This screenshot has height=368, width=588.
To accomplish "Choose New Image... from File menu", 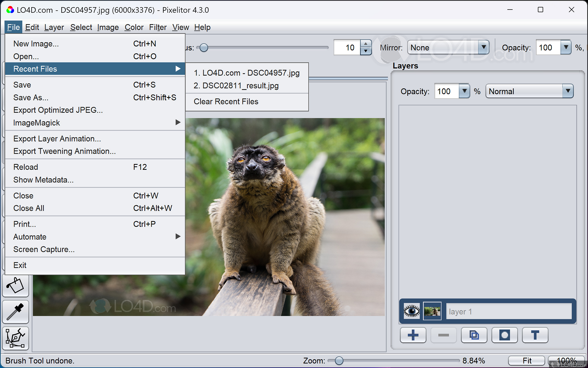I will click(x=95, y=44).
